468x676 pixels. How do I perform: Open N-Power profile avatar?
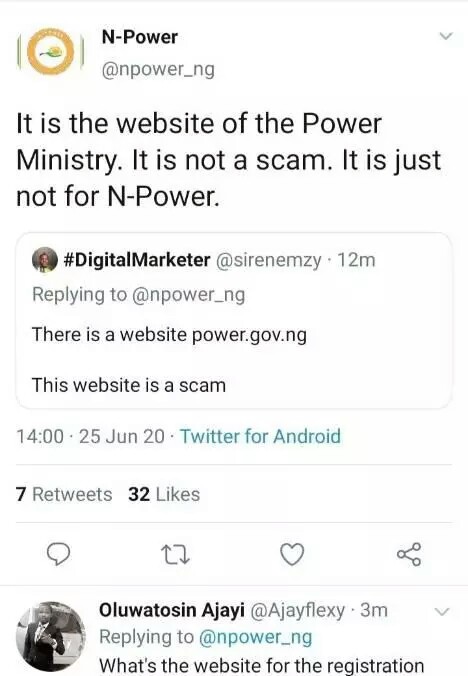(x=50, y=51)
